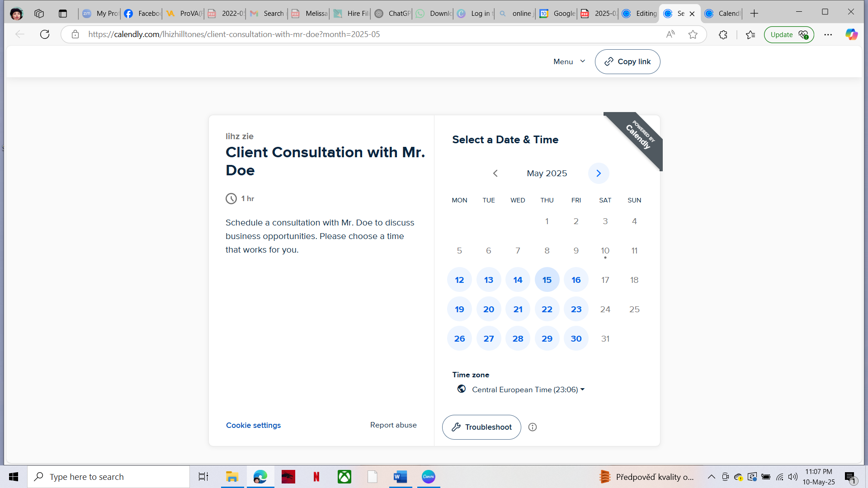868x488 pixels.
Task: Add this page to favorites (star icon)
Action: (693, 34)
